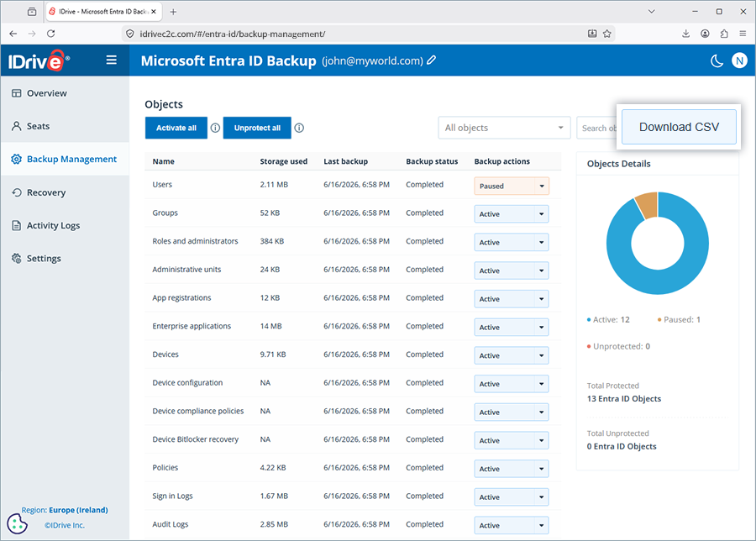Click the site security shield icon
Viewport: 756px width, 541px height.
[129, 34]
